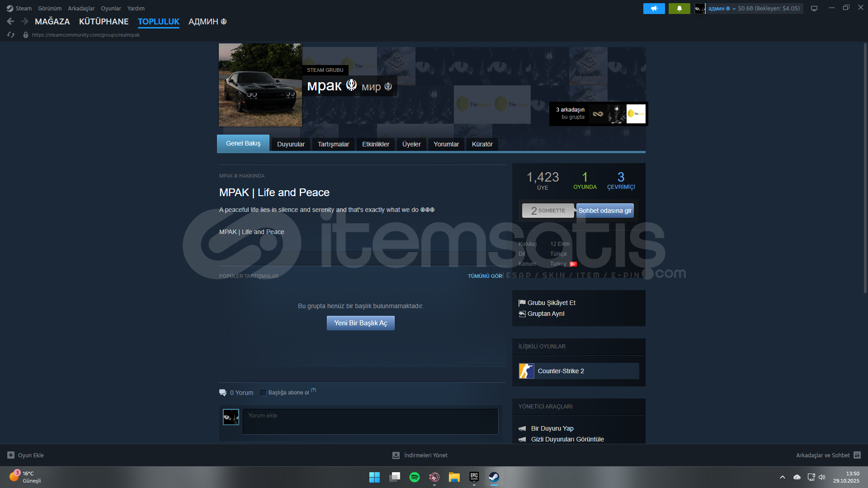Click Sohbet odasına gir button

pyautogui.click(x=605, y=211)
